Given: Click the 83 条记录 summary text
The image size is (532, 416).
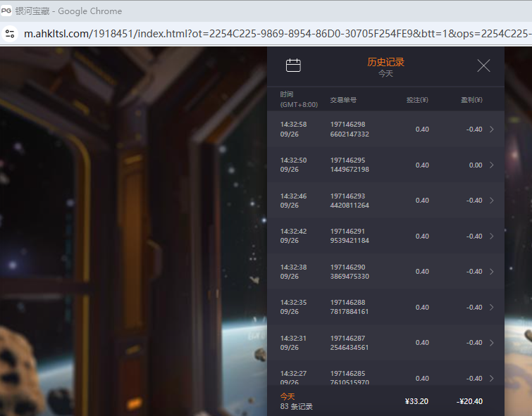Looking at the screenshot, I should point(297,406).
